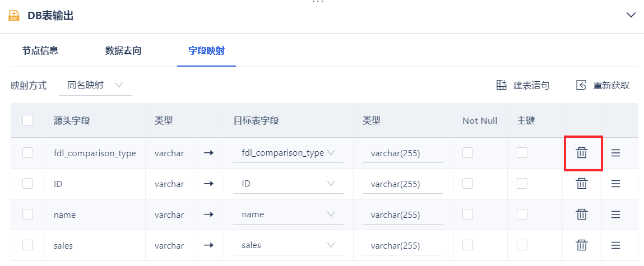The image size is (644, 266).
Task: Delete the sales field mapping row
Action: 582,245
